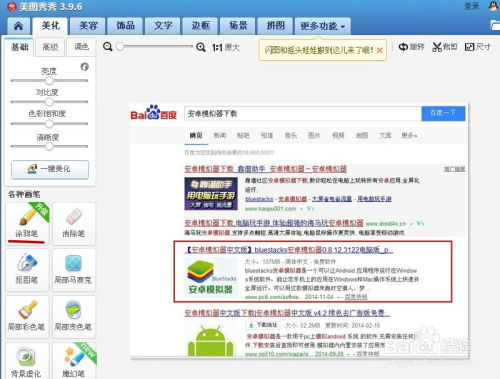Image resolution: width=500 pixels, height=379 pixels.
Task: Click the zoom out magnifier icon
Action: [108, 47]
